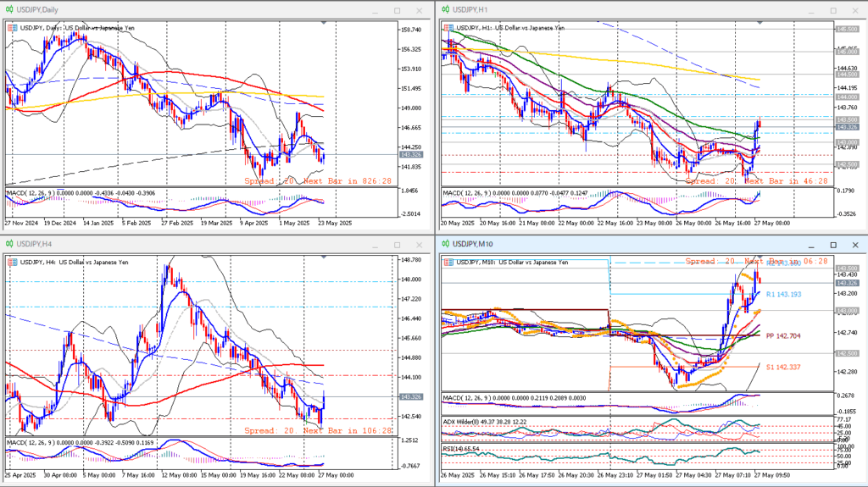Open one-click trading icon in M10 chart
Image resolution: width=868 pixels, height=487 pixels.
448,263
